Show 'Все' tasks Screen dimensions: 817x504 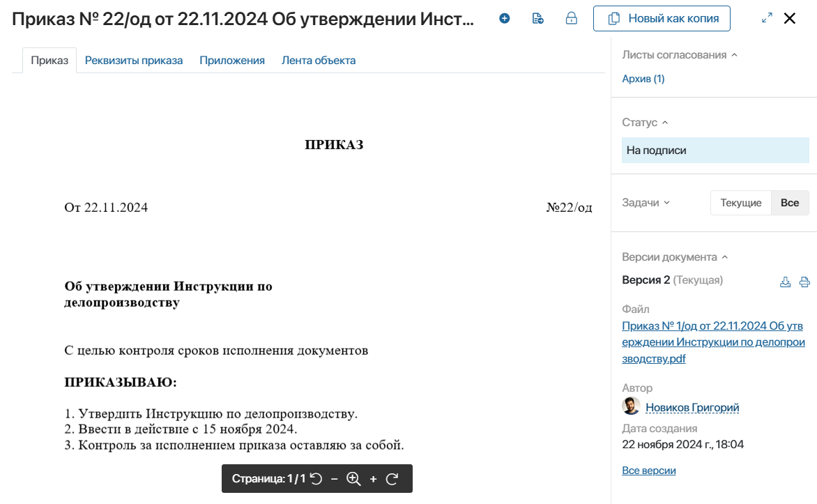point(790,203)
